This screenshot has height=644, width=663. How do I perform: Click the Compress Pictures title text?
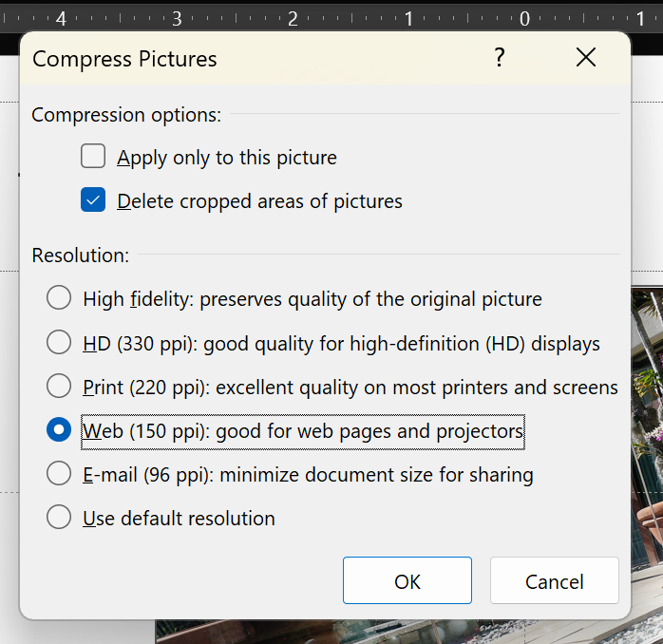(124, 59)
